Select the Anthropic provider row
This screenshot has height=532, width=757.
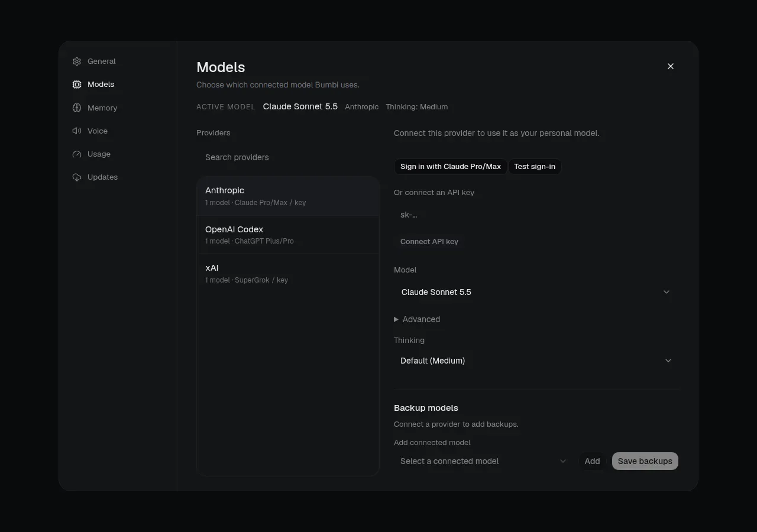[x=288, y=196]
